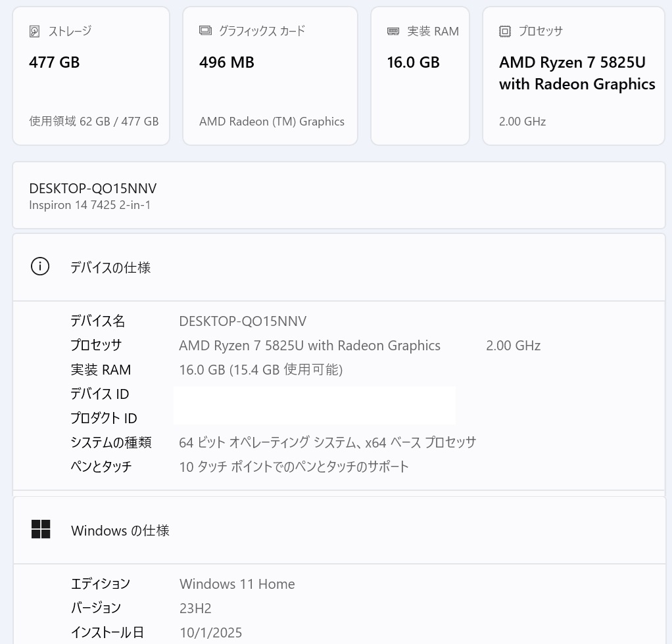
Task: Click the Windows logo icon
Action: pyautogui.click(x=41, y=530)
